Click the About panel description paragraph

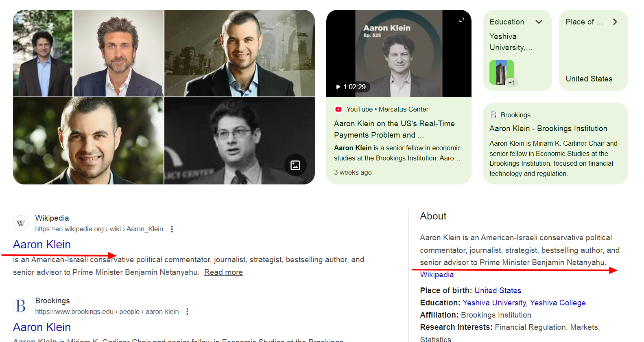[520, 250]
